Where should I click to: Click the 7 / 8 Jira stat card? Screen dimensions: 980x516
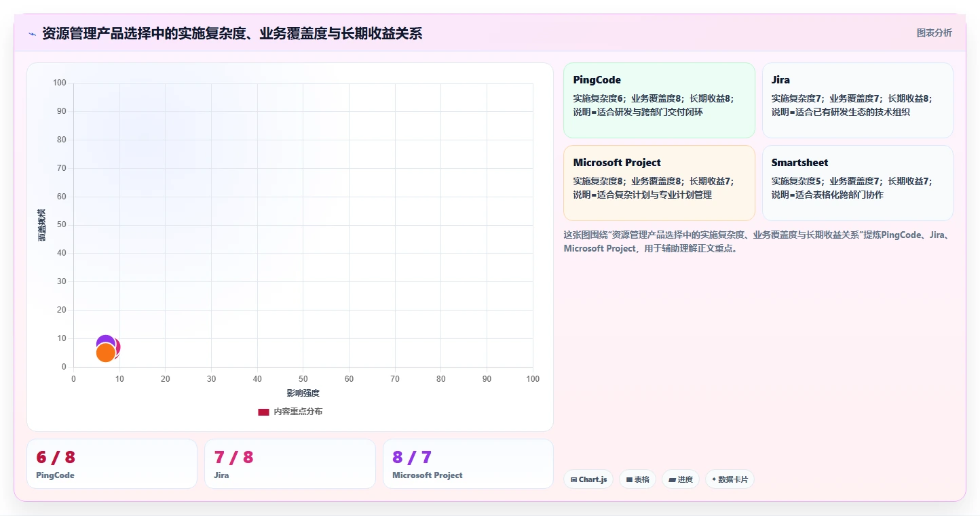point(290,464)
